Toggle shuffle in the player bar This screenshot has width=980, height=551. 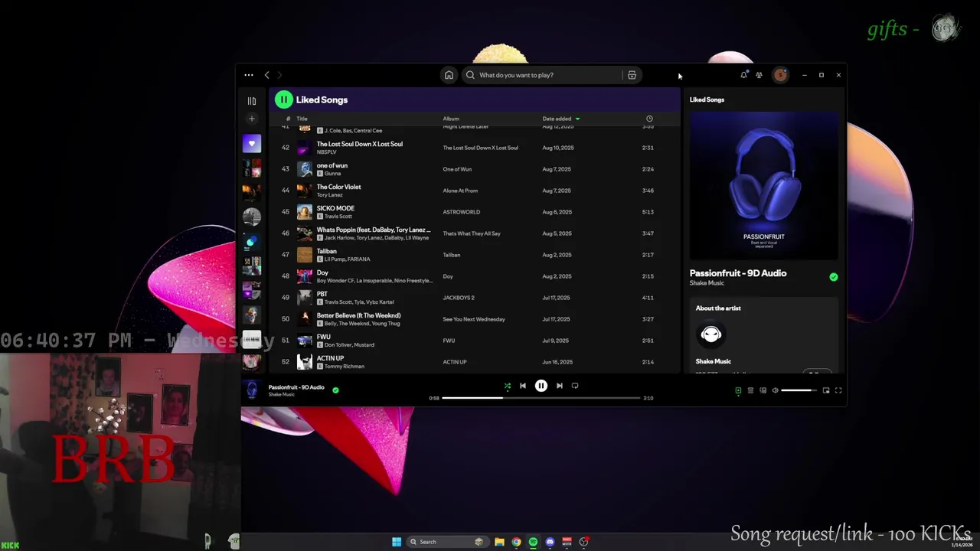[507, 386]
